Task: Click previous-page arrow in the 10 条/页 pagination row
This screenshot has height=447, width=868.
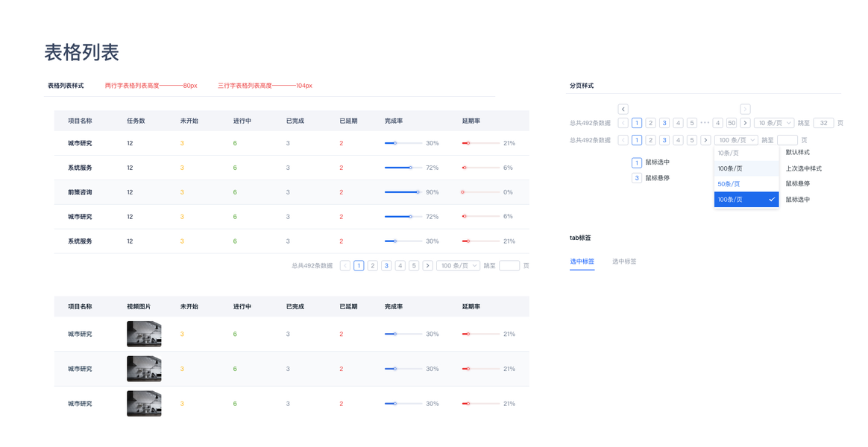Action: click(x=623, y=123)
